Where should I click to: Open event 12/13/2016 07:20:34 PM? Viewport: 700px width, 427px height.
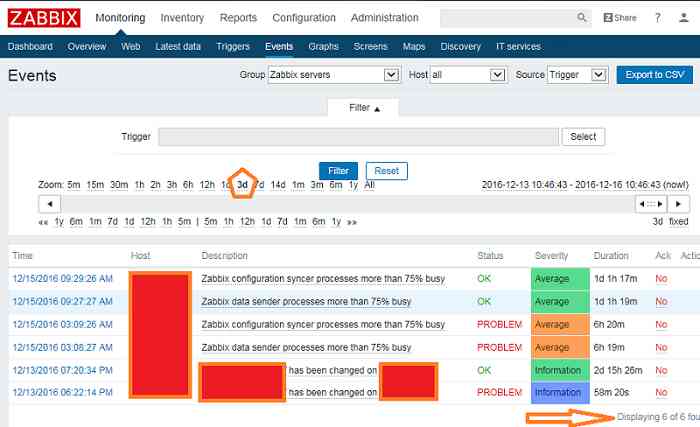(x=62, y=370)
